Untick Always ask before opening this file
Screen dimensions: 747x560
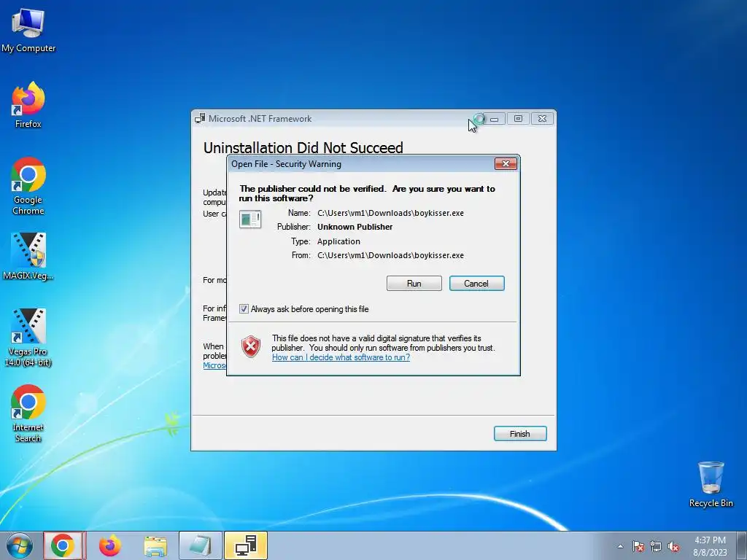[x=244, y=309]
